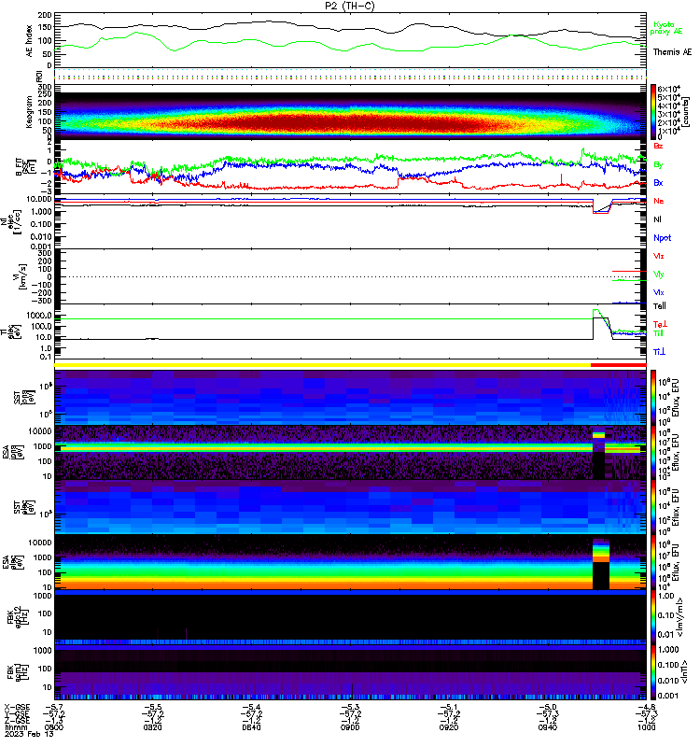
Task: Click the 0940 time axis tick label
Action: [547, 728]
